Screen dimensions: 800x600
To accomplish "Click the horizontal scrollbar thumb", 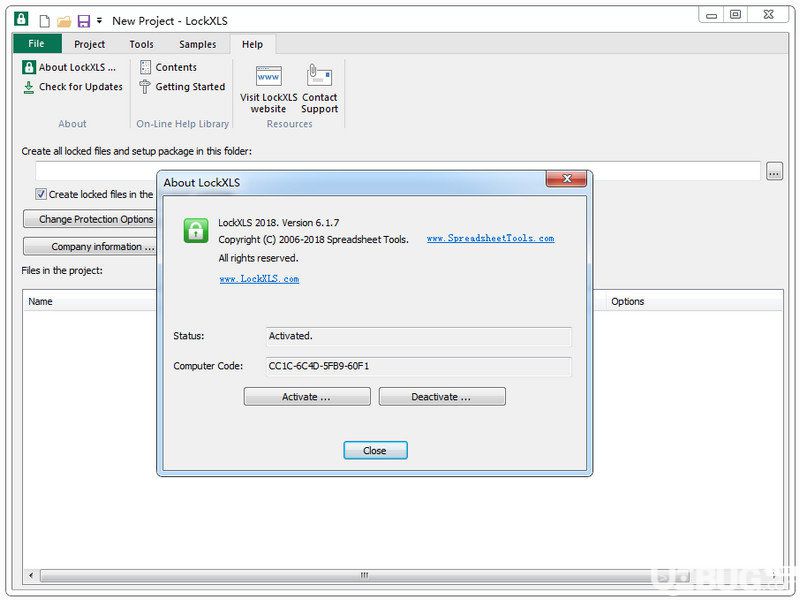I will [364, 576].
